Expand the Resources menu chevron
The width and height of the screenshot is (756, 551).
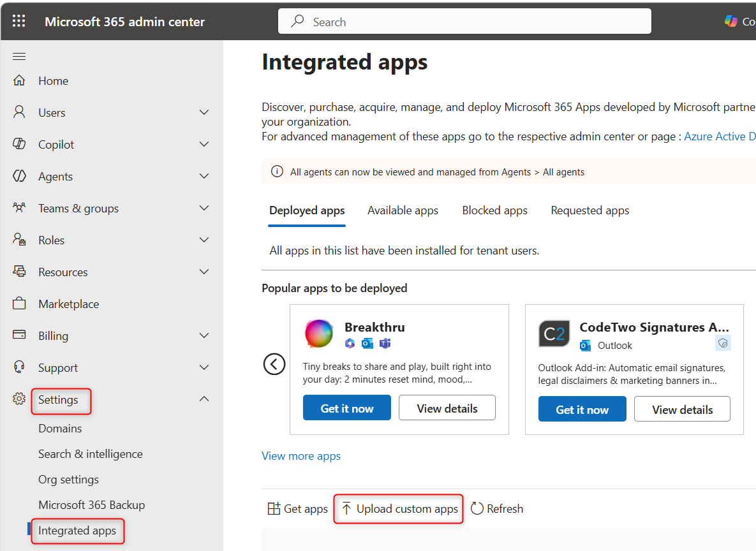[x=204, y=272]
